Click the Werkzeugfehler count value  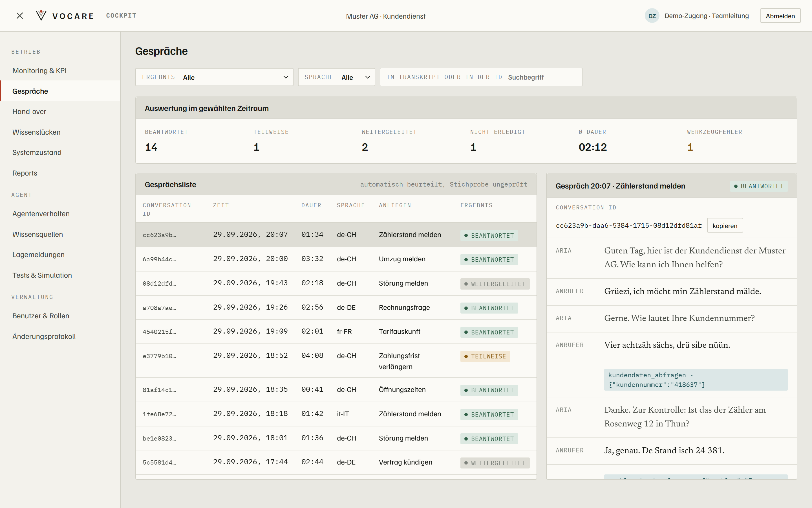tap(690, 147)
